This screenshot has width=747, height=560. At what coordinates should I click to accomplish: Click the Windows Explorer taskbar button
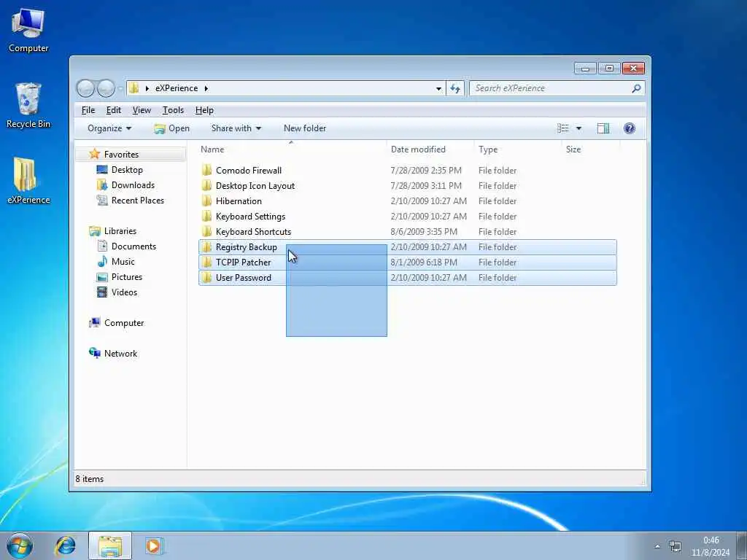[110, 546]
